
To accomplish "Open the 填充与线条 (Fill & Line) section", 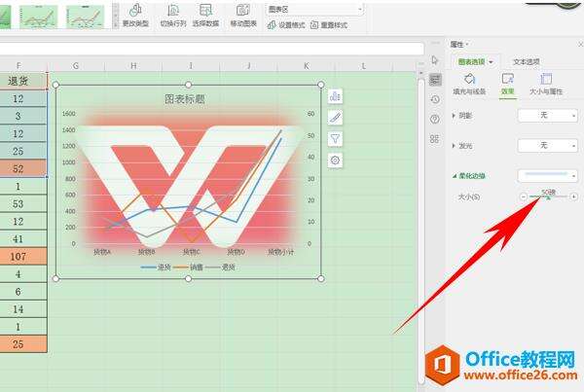I will pos(469,84).
